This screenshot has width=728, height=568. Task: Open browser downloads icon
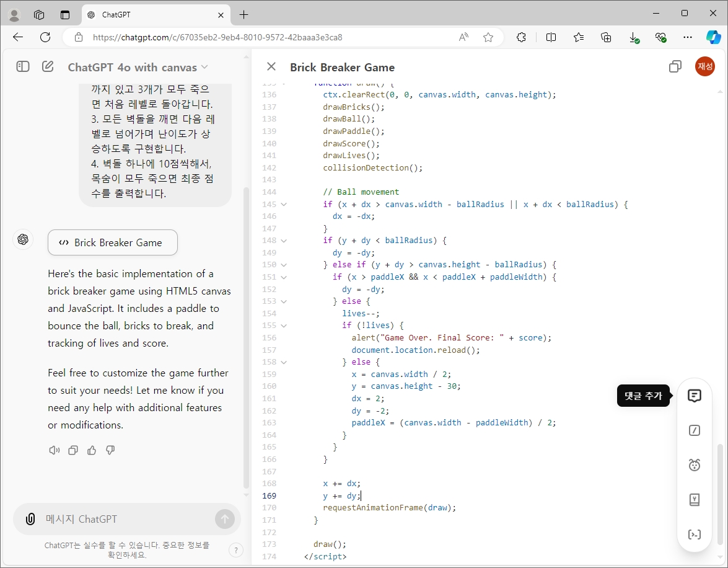tap(634, 38)
